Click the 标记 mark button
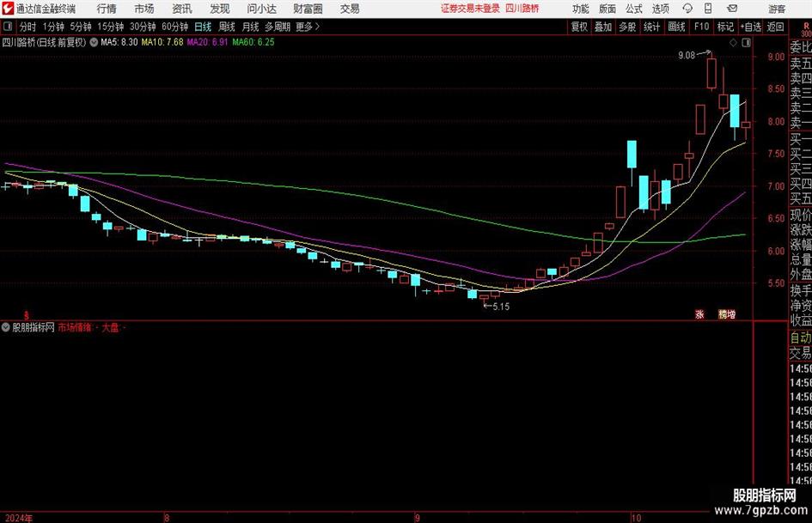The width and height of the screenshot is (812, 523). click(725, 27)
